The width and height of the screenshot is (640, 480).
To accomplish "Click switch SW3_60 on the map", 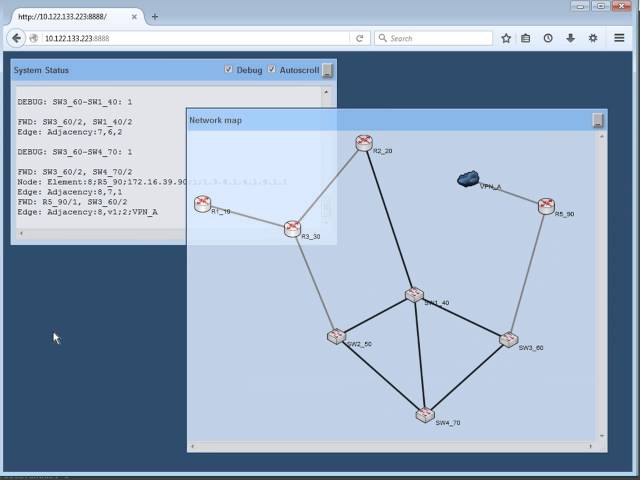I will tap(509, 340).
